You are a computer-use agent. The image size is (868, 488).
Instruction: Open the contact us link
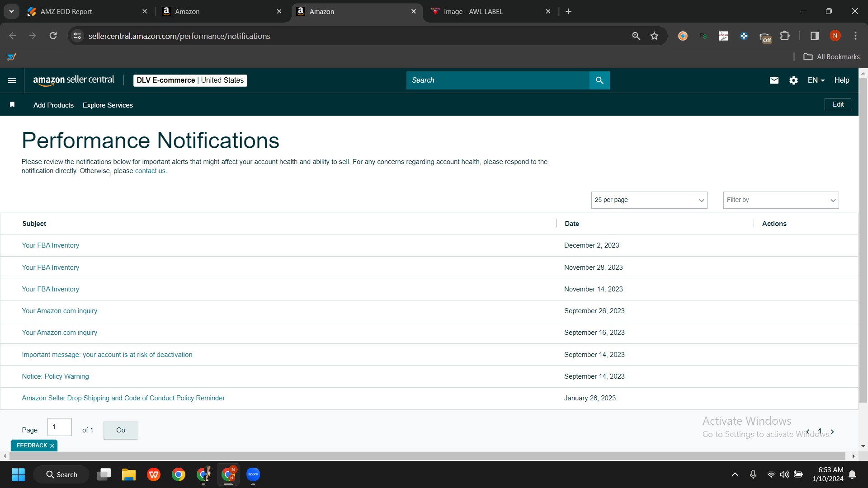click(150, 171)
